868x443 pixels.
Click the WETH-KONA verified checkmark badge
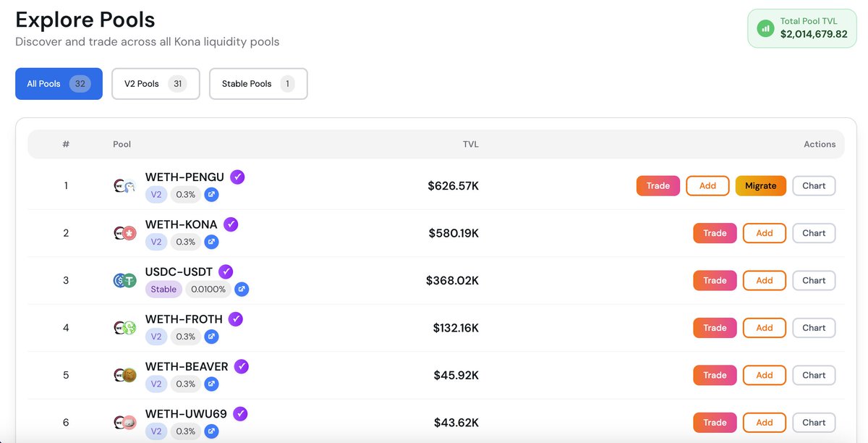tap(231, 224)
